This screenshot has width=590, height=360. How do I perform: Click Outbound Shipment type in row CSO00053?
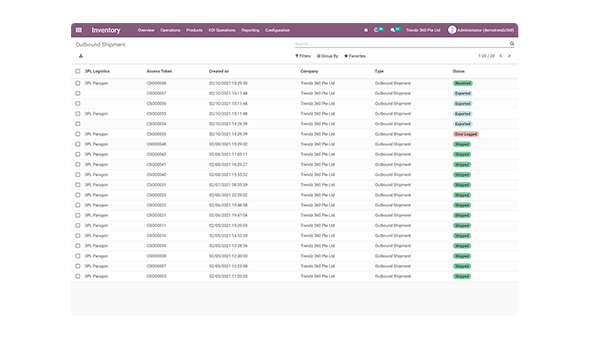click(x=393, y=134)
